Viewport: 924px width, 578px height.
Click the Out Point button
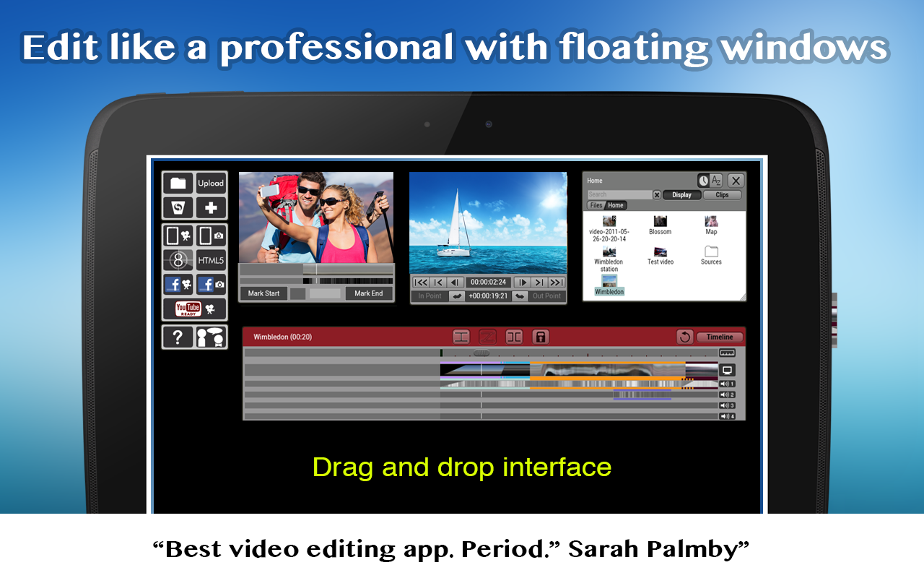point(546,296)
